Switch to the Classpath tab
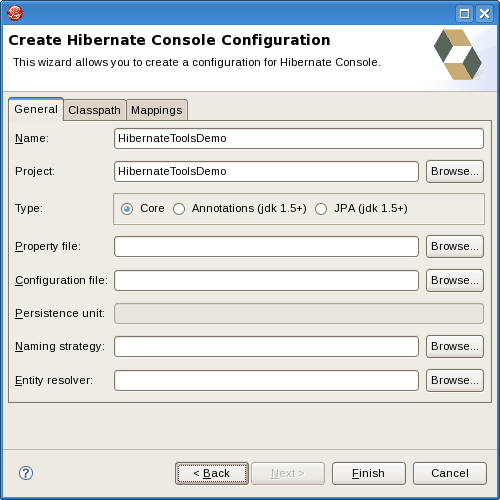This screenshot has width=500, height=500. click(x=94, y=110)
